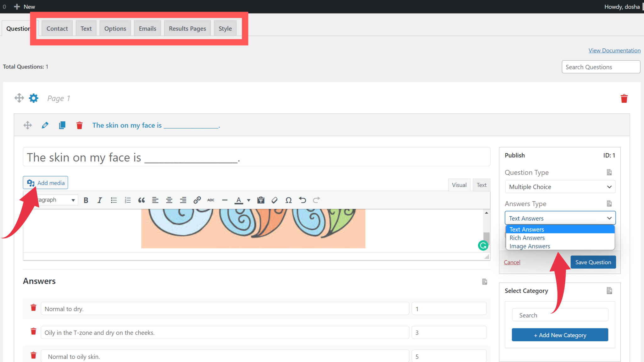
Task: Click the bold formatting icon in editor
Action: click(86, 200)
